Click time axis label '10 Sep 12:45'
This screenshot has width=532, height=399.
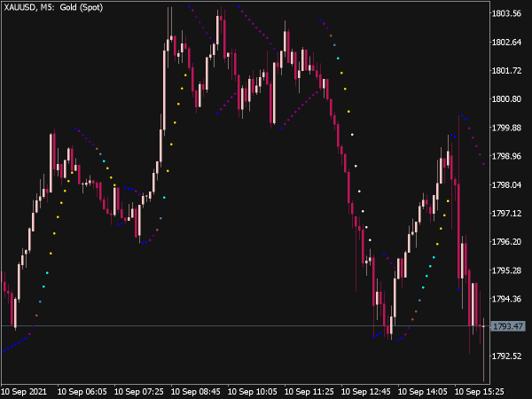tap(365, 392)
